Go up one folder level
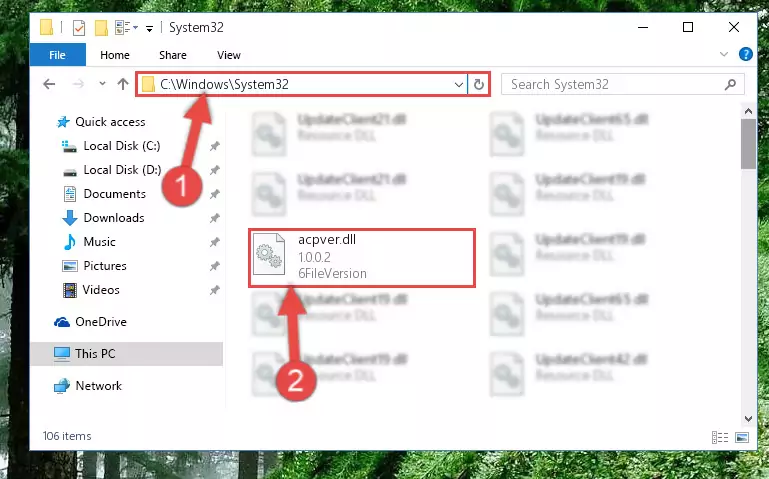The width and height of the screenshot is (769, 479). click(x=123, y=84)
